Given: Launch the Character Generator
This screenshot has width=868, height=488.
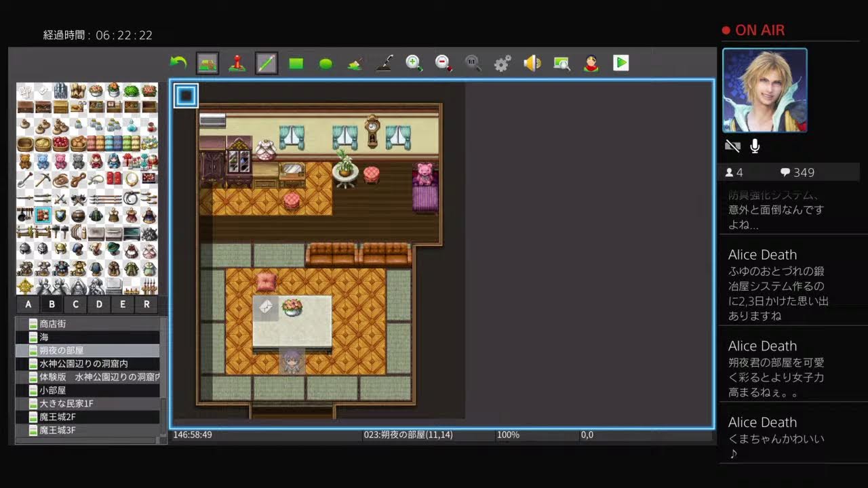Looking at the screenshot, I should click(x=591, y=63).
